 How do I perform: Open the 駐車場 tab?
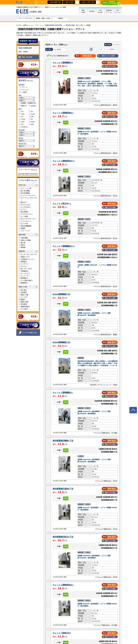[x=60, y=18]
